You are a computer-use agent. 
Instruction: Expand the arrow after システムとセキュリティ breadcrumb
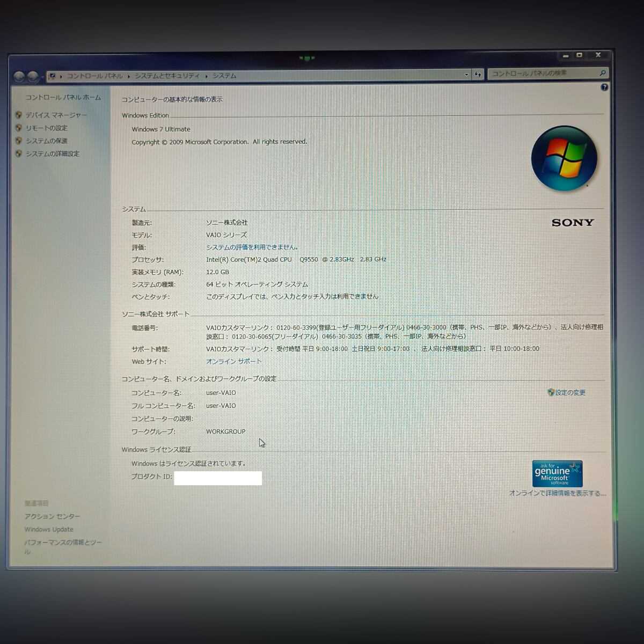pyautogui.click(x=206, y=76)
